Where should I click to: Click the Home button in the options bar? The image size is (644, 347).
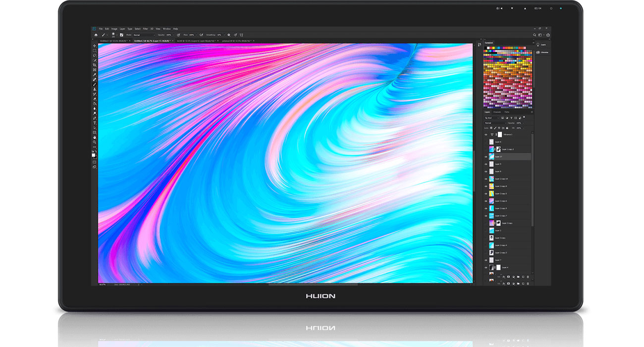click(96, 35)
